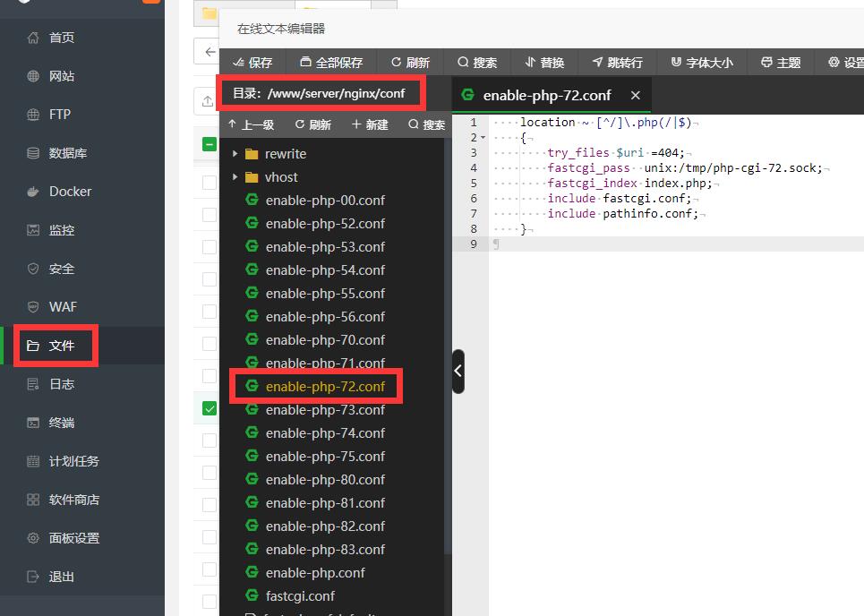Collapse the file tree side panel arrow
This screenshot has height=616, width=864.
(x=458, y=371)
